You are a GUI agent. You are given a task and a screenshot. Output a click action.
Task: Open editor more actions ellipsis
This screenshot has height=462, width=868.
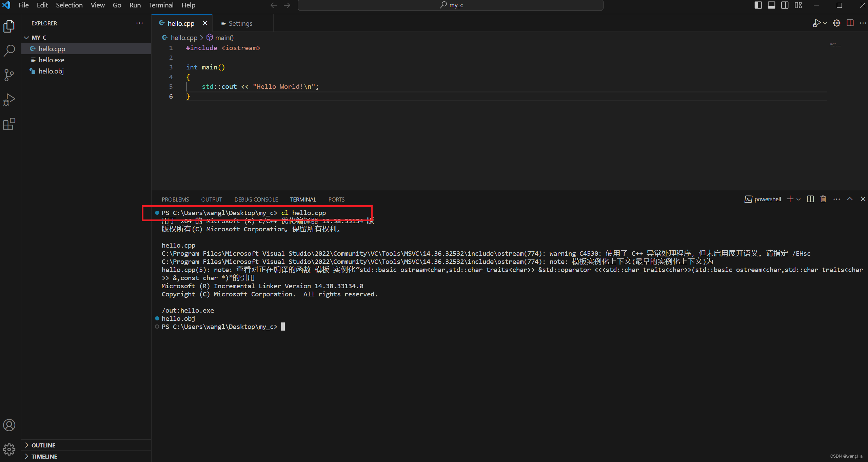[x=863, y=23]
